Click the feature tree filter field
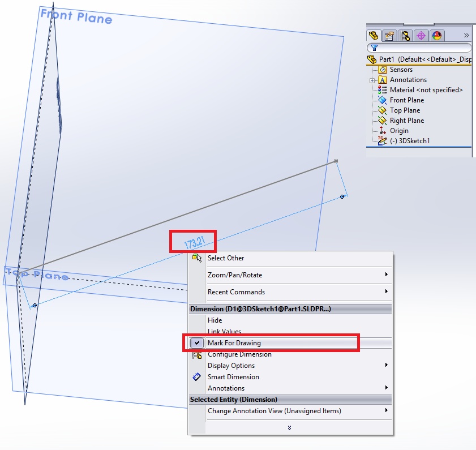Screen dimensions: 476x450 coord(419,48)
